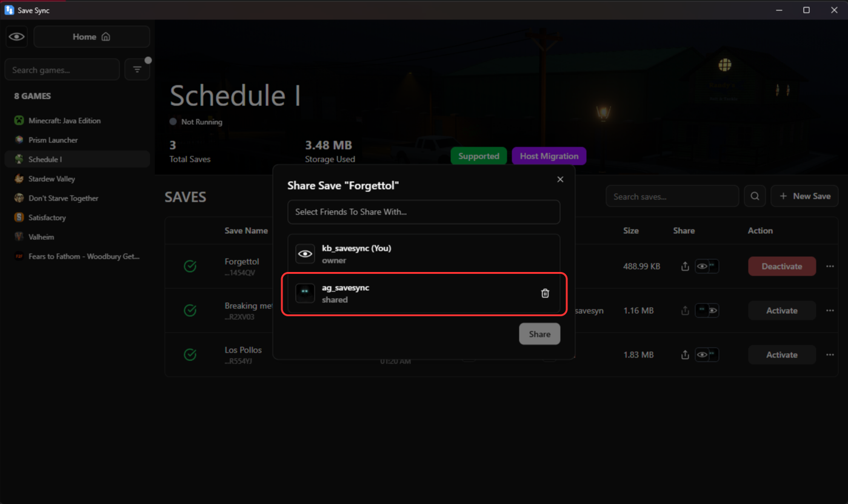848x504 pixels.
Task: Click the sync status icon for Breaking met save
Action: 190,310
